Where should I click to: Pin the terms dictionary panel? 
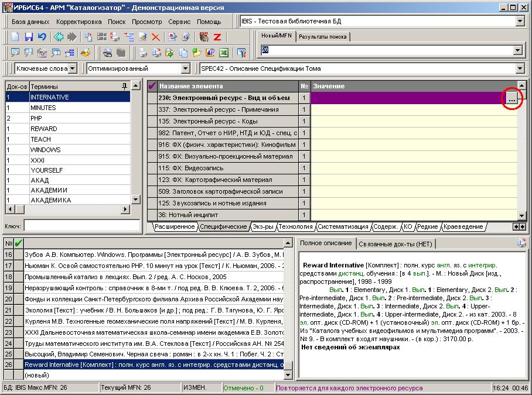(124, 86)
